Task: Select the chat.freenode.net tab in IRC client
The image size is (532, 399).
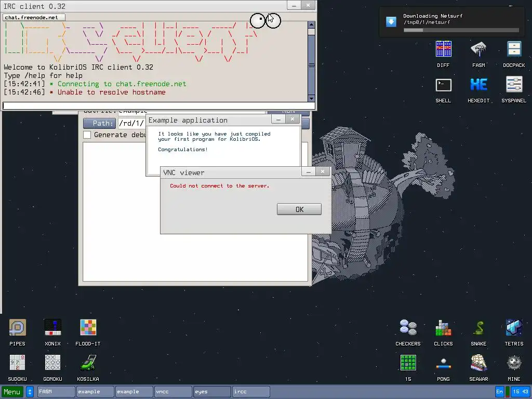Action: (34, 17)
